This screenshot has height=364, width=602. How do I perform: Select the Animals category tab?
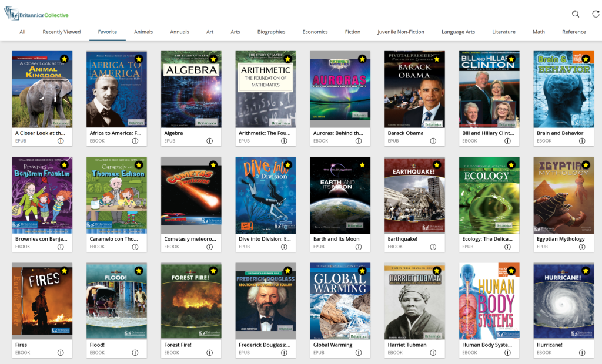click(143, 32)
